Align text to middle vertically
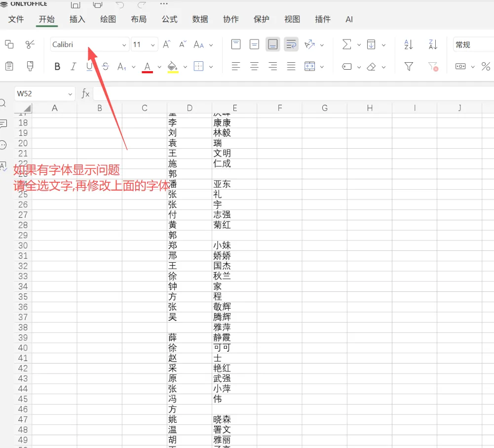The image size is (494, 448). point(254,44)
